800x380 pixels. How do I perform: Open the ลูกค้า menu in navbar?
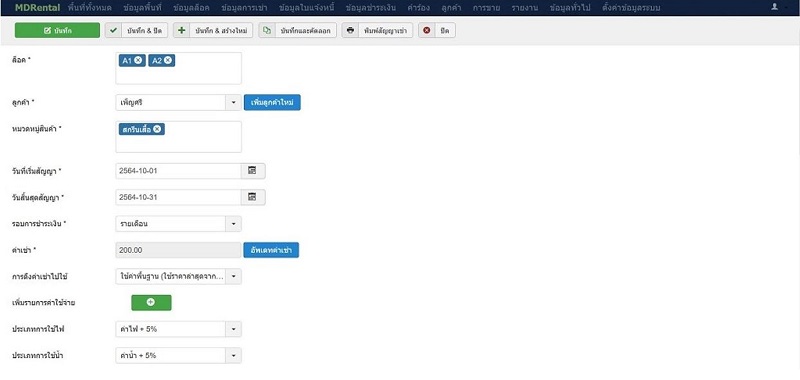coord(451,8)
